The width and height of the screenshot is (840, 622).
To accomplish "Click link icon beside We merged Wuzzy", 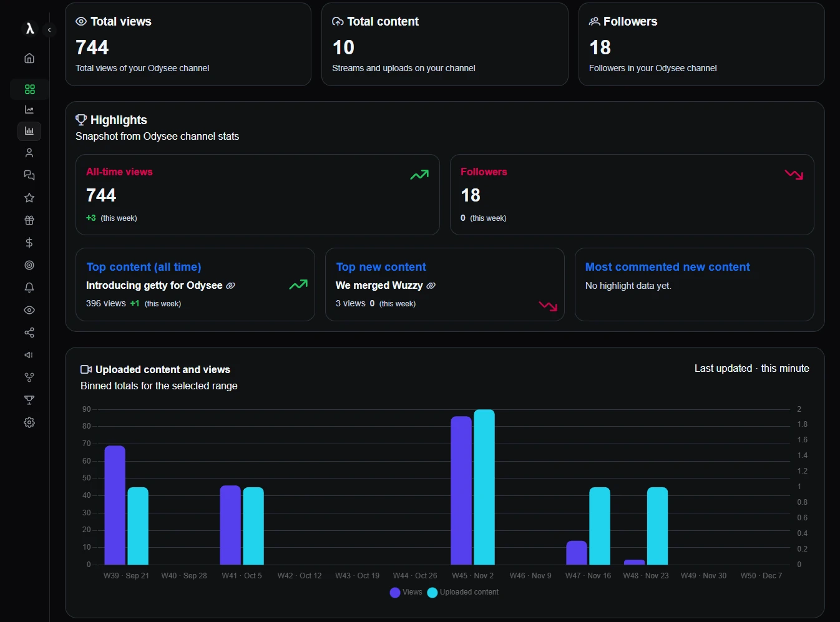I will tap(431, 286).
